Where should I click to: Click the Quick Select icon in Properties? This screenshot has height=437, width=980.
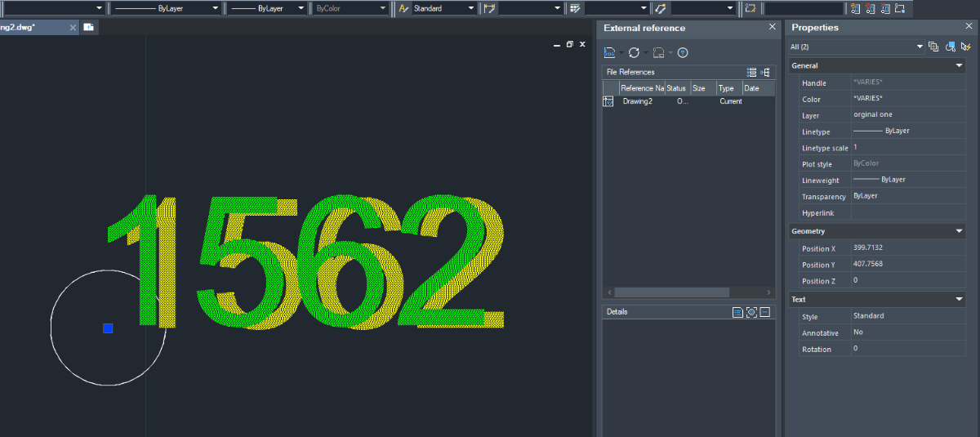pos(965,47)
